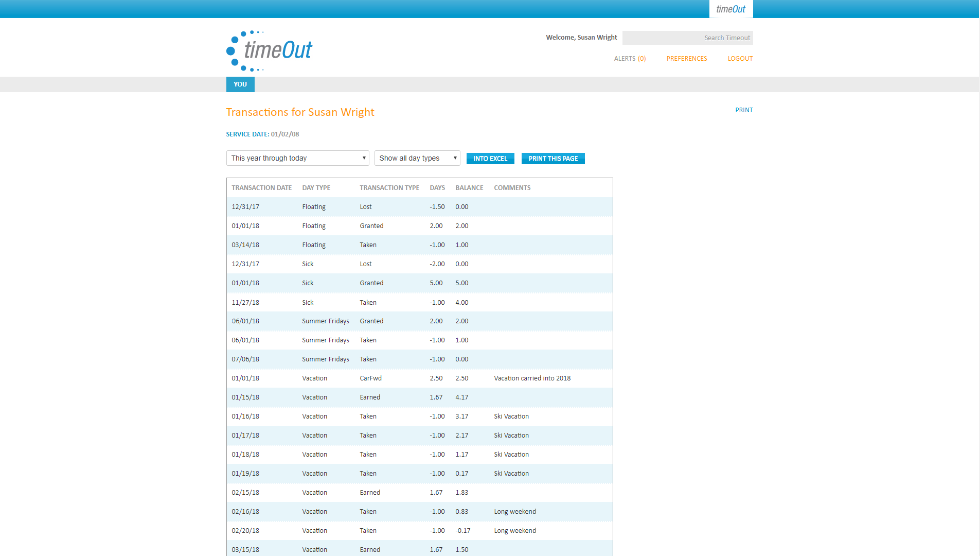Image resolution: width=980 pixels, height=556 pixels.
Task: Select the 03/14/18 Floating date cell
Action: [x=245, y=245]
